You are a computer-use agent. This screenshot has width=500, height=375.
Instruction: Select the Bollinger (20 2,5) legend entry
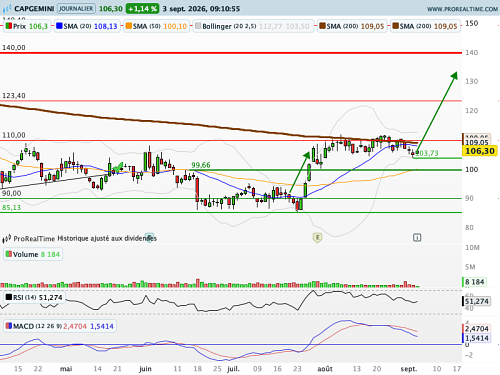tap(253, 26)
